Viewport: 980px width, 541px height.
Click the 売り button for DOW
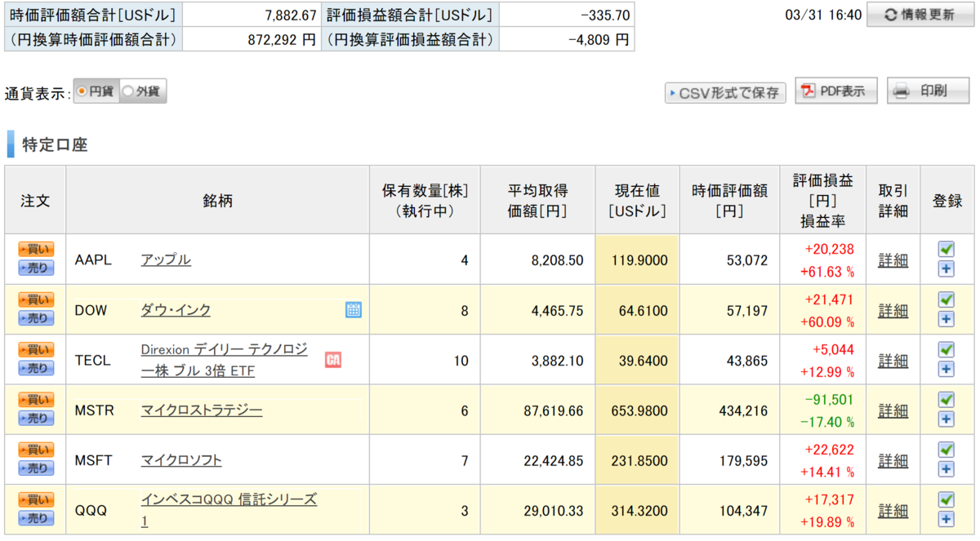(x=36, y=318)
